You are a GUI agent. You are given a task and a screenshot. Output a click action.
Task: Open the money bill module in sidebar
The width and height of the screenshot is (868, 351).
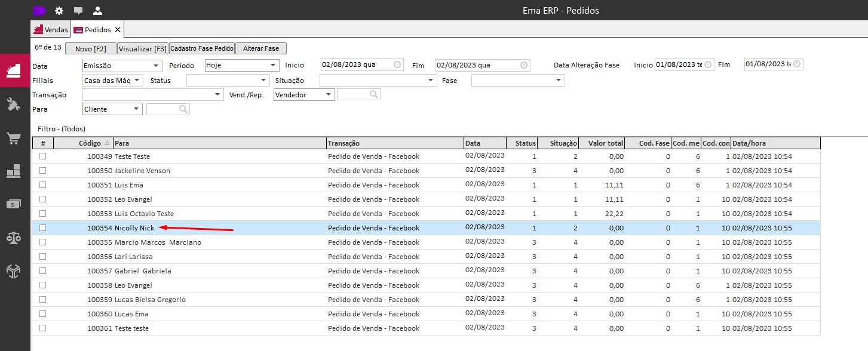point(14,204)
